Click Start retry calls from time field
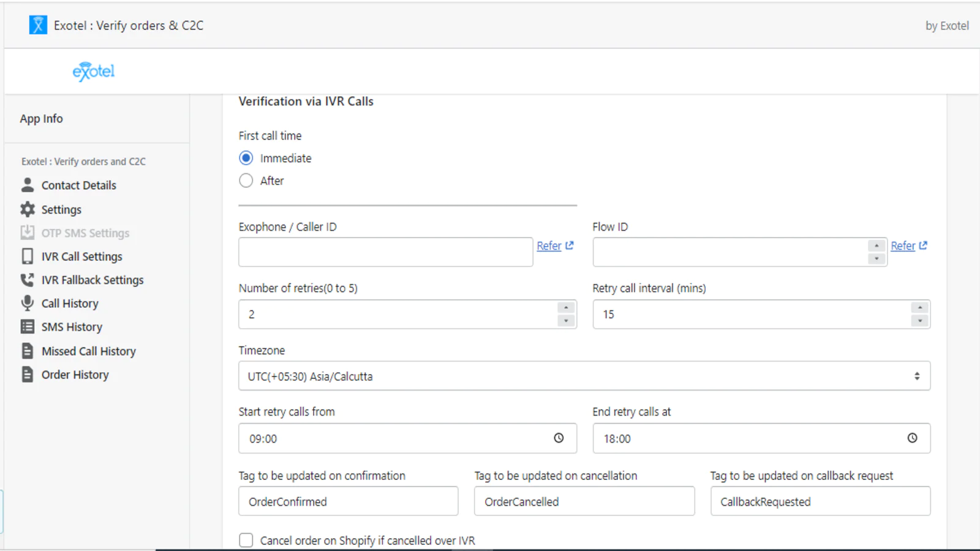The image size is (980, 551). [408, 438]
